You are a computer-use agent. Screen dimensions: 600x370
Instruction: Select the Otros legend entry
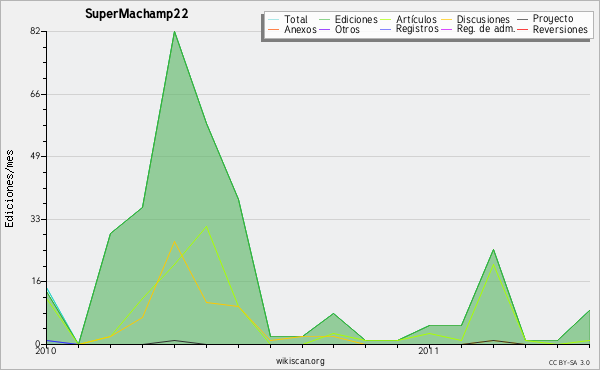(x=339, y=29)
